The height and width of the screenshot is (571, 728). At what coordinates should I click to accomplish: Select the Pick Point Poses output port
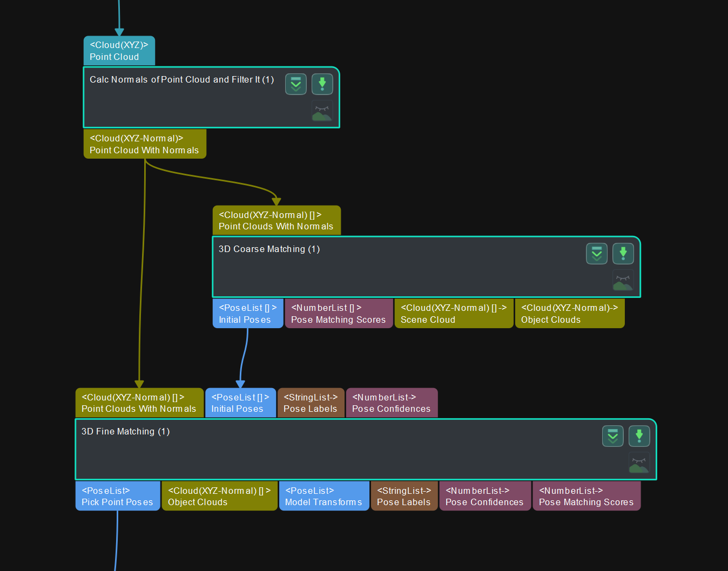click(117, 495)
